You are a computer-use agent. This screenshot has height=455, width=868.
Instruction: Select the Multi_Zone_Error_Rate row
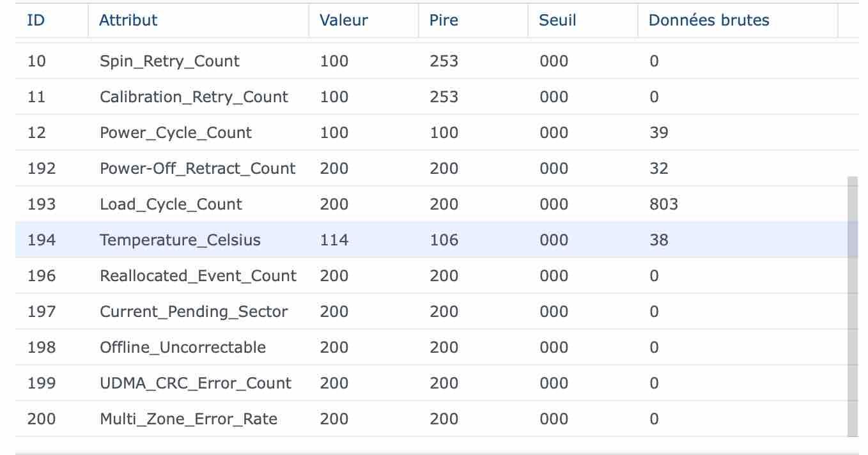(431, 419)
